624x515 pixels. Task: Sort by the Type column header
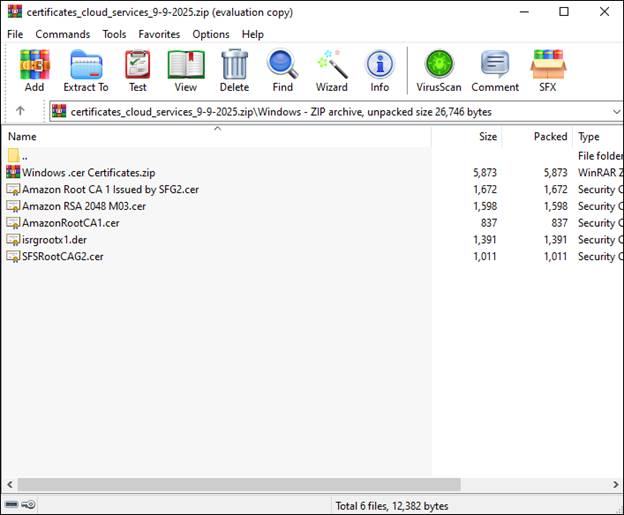(x=598, y=137)
